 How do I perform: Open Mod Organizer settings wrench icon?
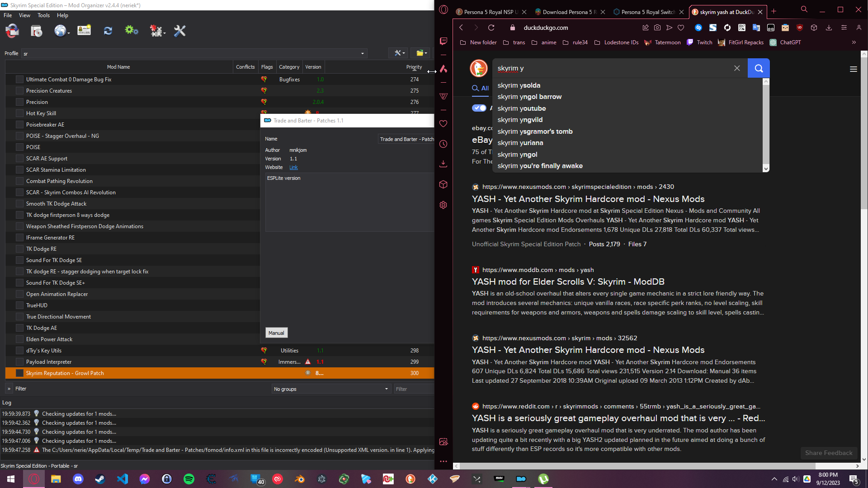pos(180,30)
